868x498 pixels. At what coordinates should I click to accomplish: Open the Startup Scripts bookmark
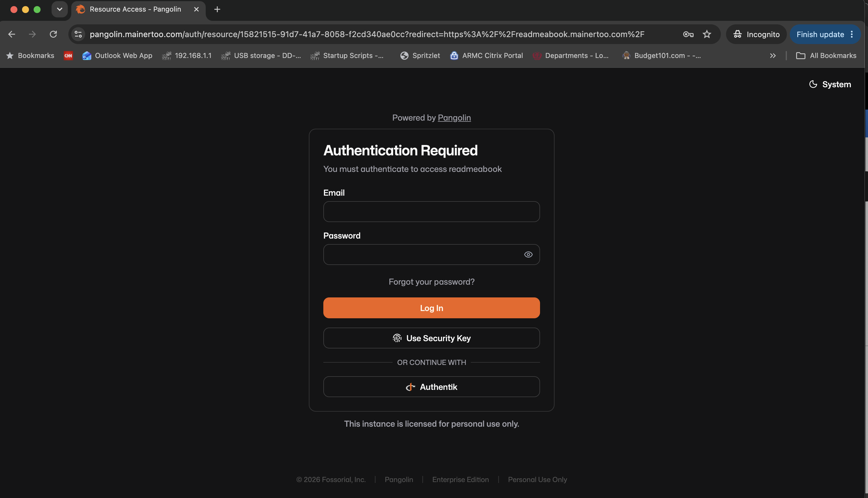pyautogui.click(x=347, y=55)
